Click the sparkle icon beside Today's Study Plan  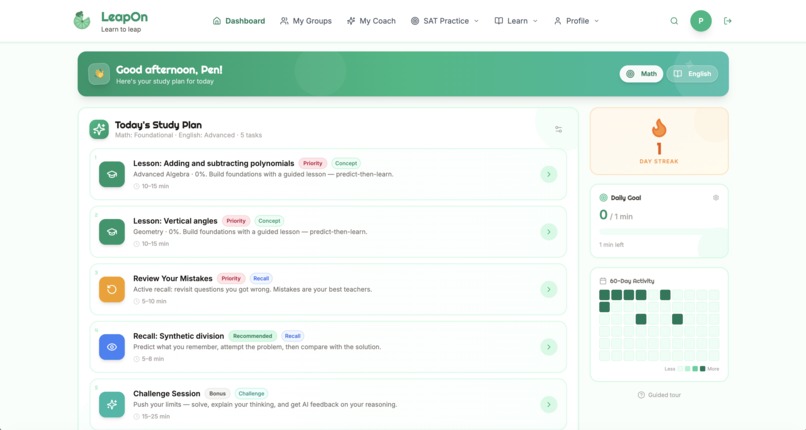(x=99, y=129)
